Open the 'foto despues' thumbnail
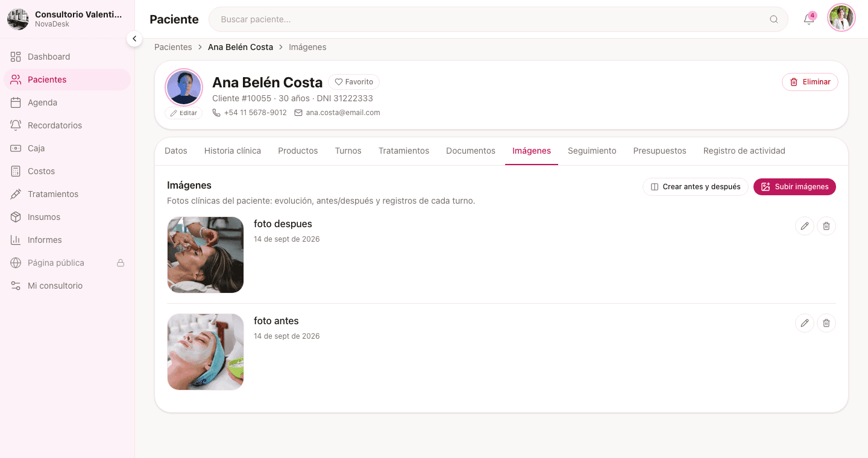The width and height of the screenshot is (868, 458). 206,255
